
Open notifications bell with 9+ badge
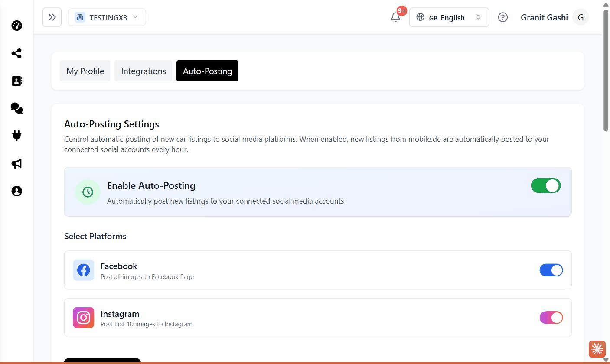[395, 17]
